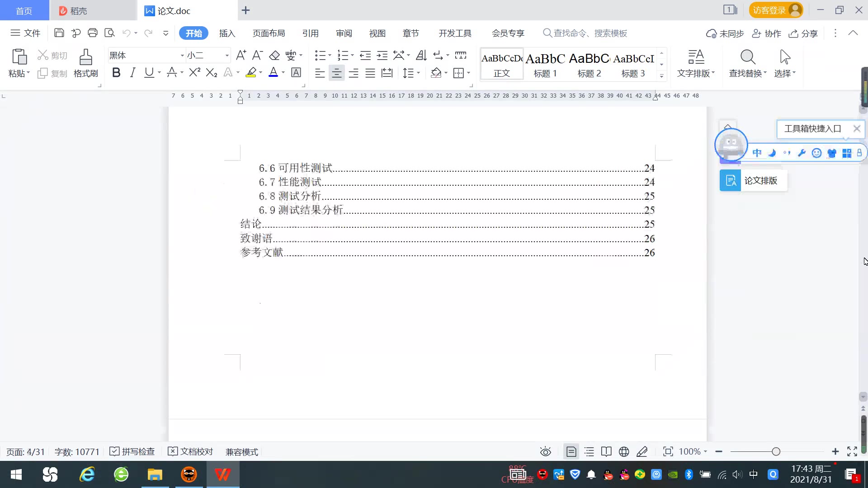Screen dimensions: 868x488
Task: Click the Collaborate (协作) button
Action: click(767, 33)
